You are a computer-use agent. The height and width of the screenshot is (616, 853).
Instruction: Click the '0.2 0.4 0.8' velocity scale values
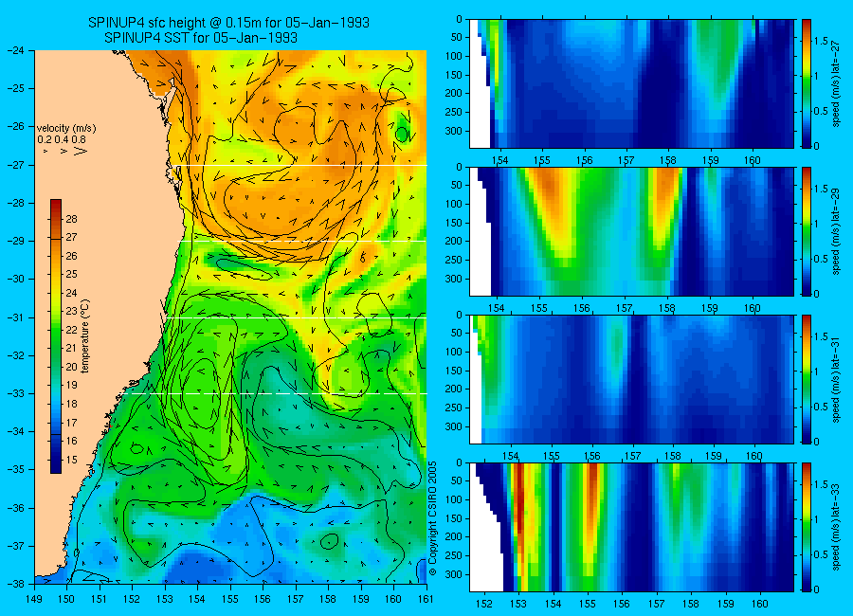tap(62, 139)
